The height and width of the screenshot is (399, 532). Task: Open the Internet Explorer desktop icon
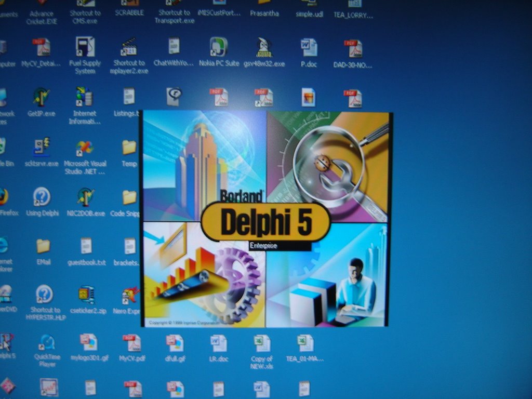(x=4, y=246)
